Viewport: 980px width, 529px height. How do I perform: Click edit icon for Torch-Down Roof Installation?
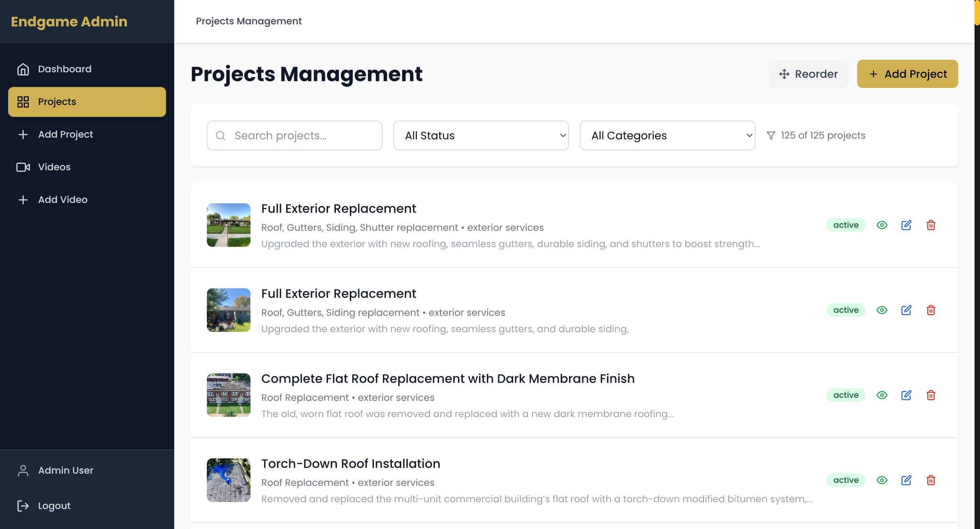pyautogui.click(x=906, y=480)
